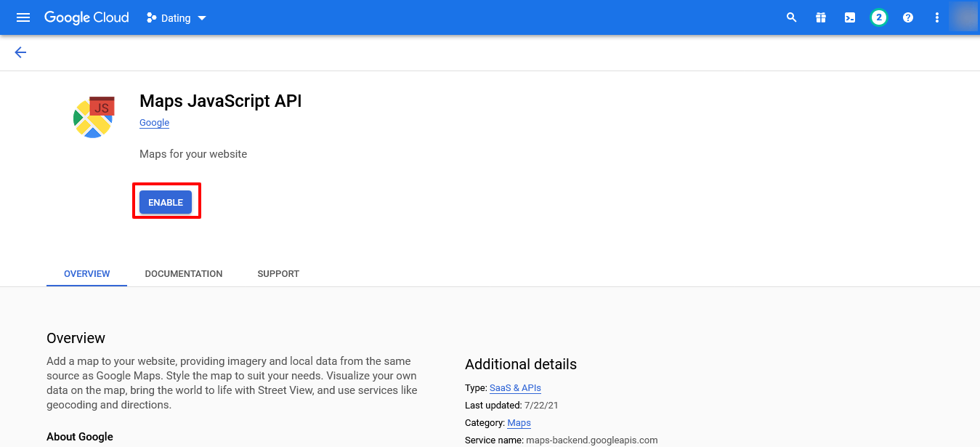This screenshot has width=980, height=447.
Task: Open notifications badge showing 2
Action: click(879, 17)
